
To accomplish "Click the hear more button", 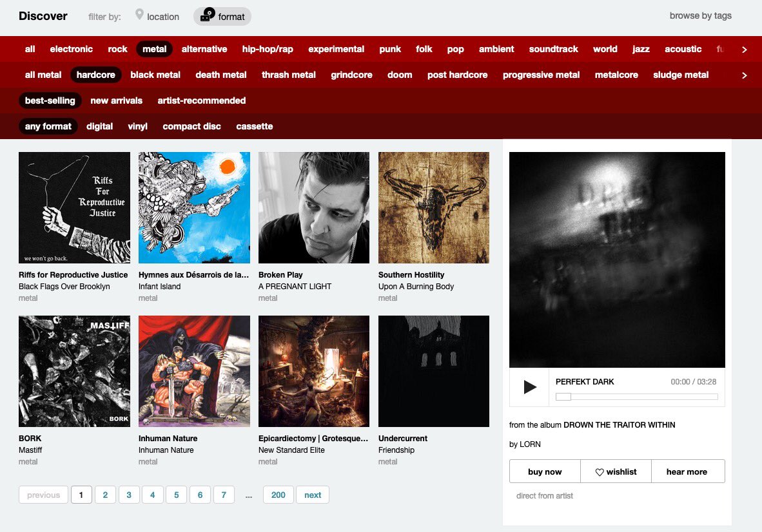I will pyautogui.click(x=687, y=472).
